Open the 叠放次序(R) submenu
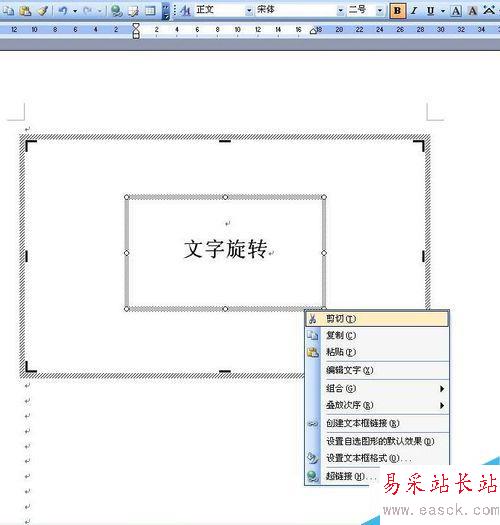Viewport: 500px width, 525px height. click(377, 405)
